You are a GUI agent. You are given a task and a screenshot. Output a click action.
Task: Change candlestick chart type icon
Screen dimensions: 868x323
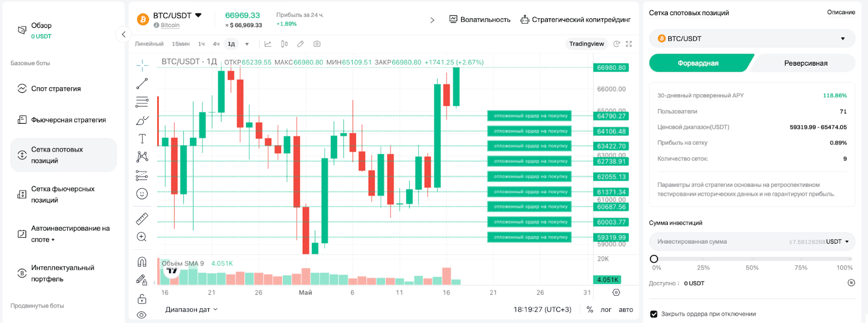(284, 44)
